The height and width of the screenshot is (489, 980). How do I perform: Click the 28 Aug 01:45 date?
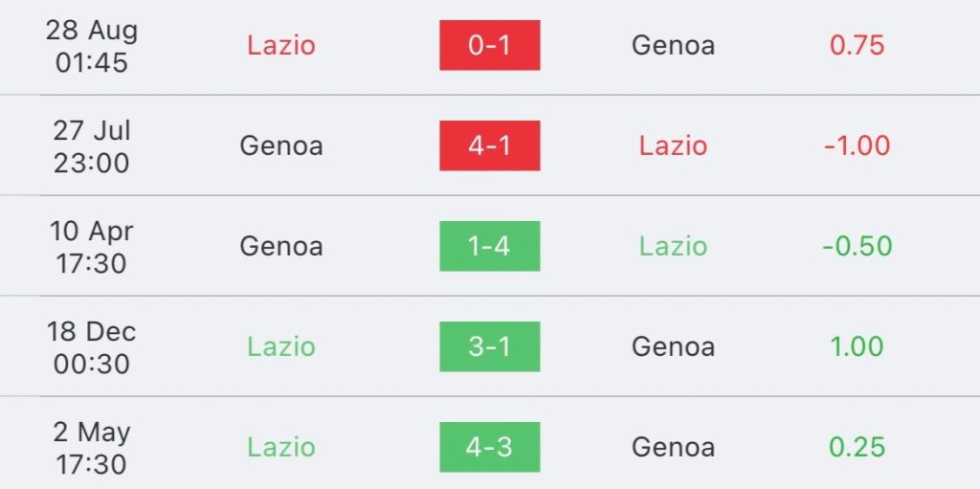[91, 46]
